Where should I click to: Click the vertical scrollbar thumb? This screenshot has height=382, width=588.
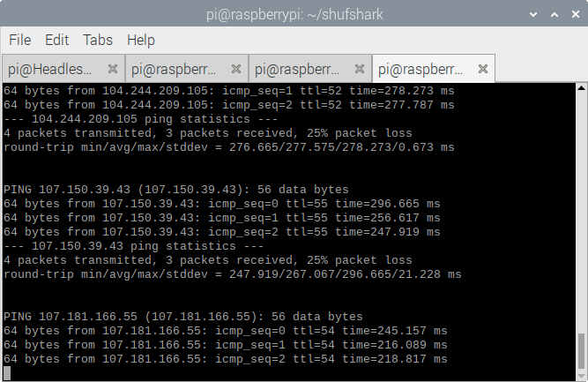(581, 351)
